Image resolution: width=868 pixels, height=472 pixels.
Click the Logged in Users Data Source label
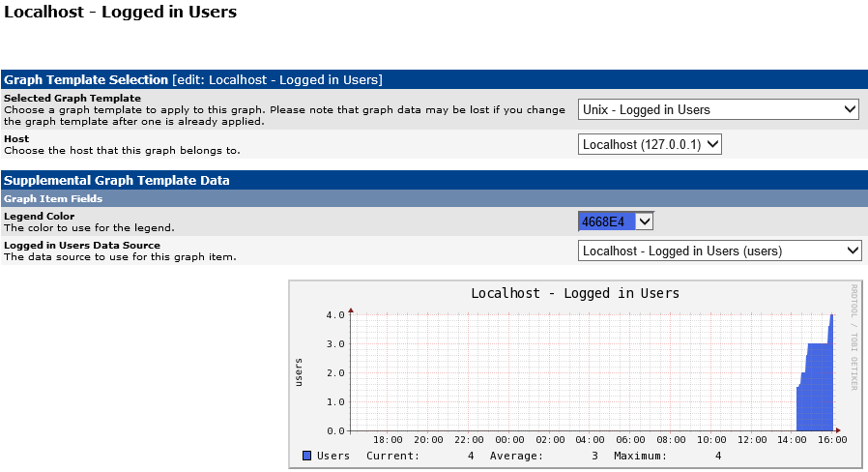82,246
